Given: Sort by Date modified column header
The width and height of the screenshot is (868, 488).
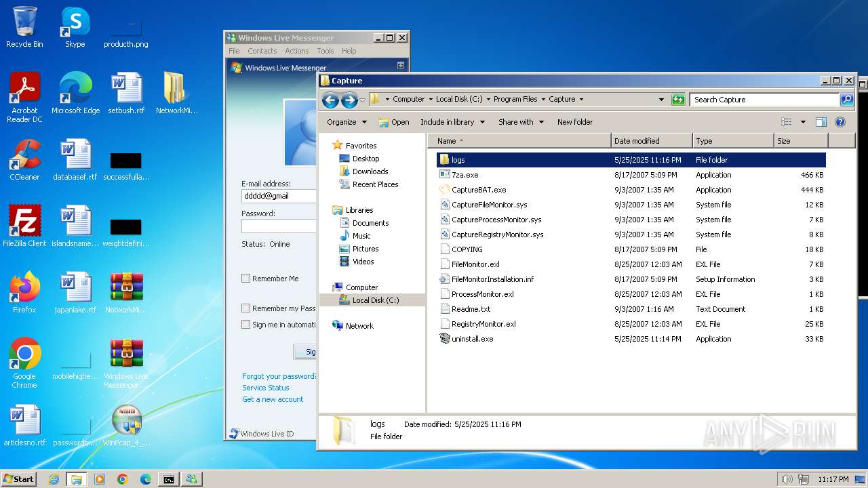Looking at the screenshot, I should click(651, 141).
